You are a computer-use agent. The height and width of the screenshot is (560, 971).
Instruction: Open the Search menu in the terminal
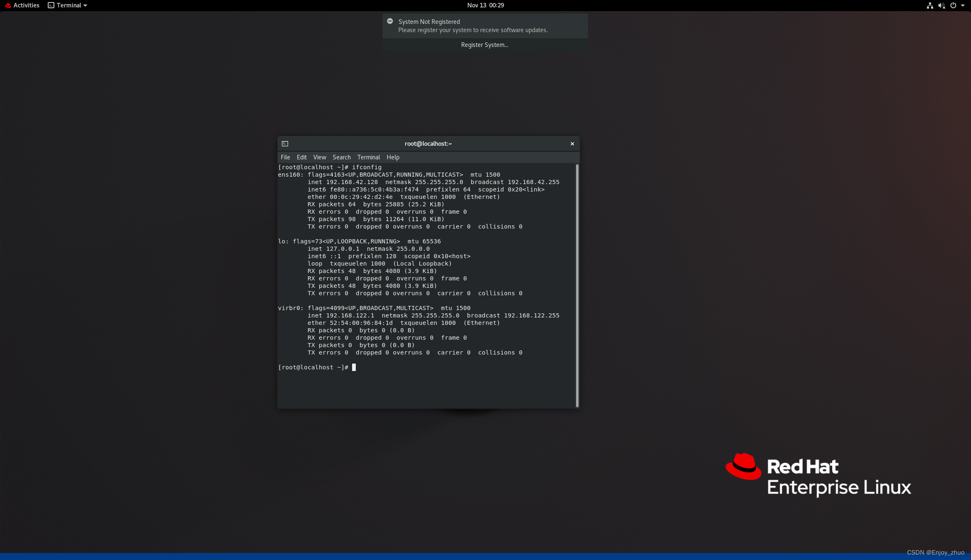pyautogui.click(x=341, y=157)
